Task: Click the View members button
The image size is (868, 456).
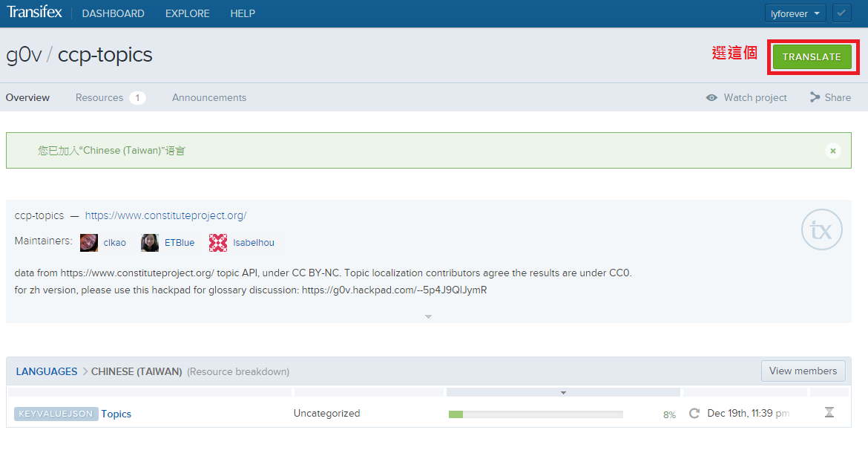Action: coord(803,371)
